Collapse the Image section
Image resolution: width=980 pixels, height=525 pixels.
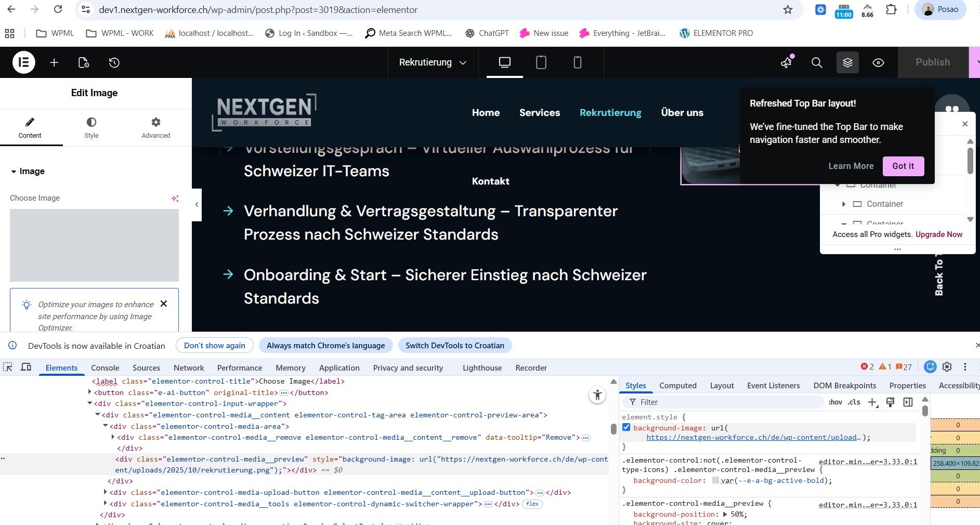[14, 172]
